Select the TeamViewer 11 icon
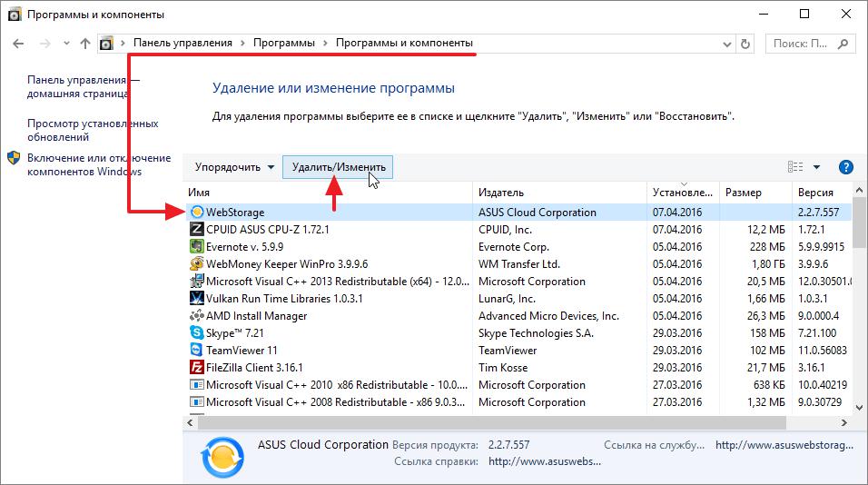This screenshot has height=485, width=868. pos(196,350)
